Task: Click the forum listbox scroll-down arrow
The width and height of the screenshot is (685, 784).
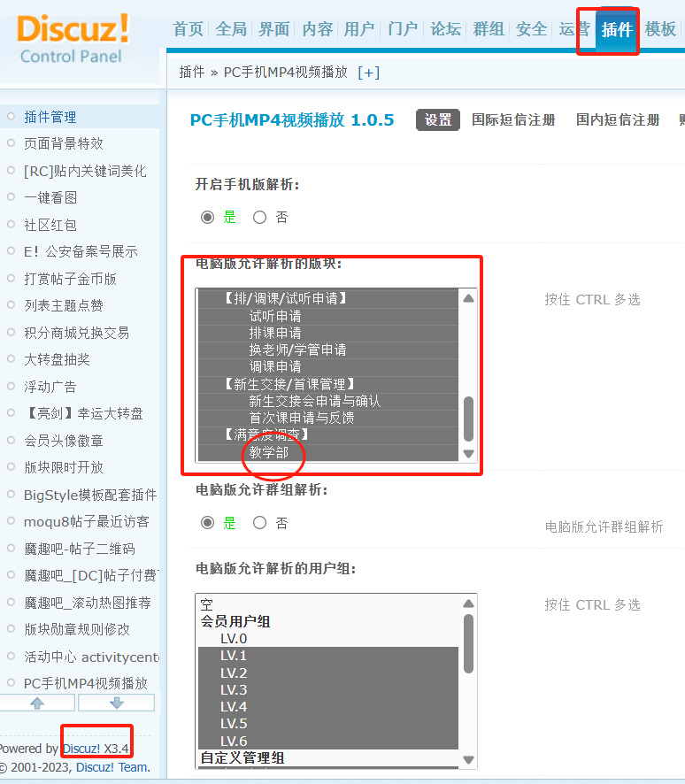Action: (468, 453)
